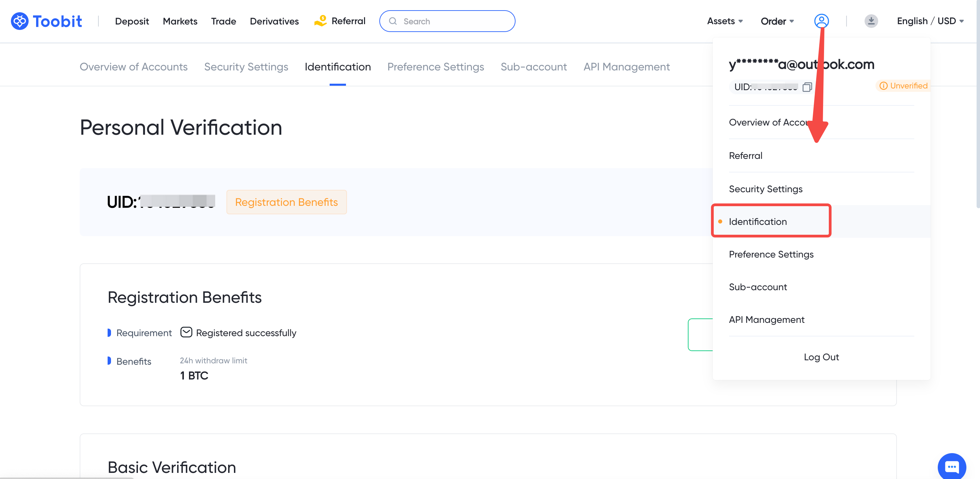Click the download app icon
The width and height of the screenshot is (980, 479).
(871, 21)
